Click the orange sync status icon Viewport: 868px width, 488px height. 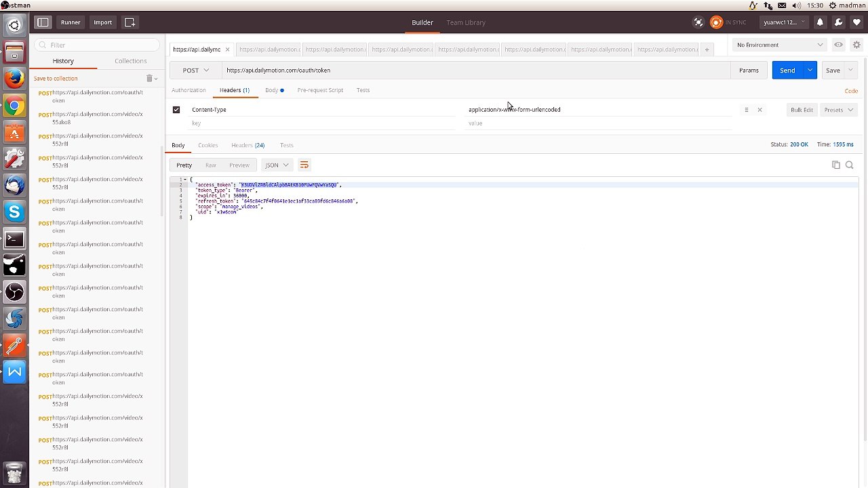point(716,22)
